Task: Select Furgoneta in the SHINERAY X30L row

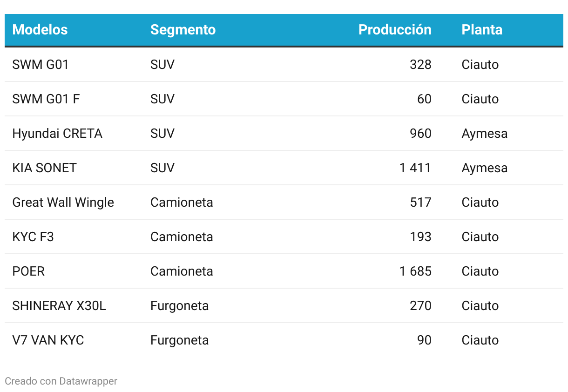Action: (x=179, y=305)
